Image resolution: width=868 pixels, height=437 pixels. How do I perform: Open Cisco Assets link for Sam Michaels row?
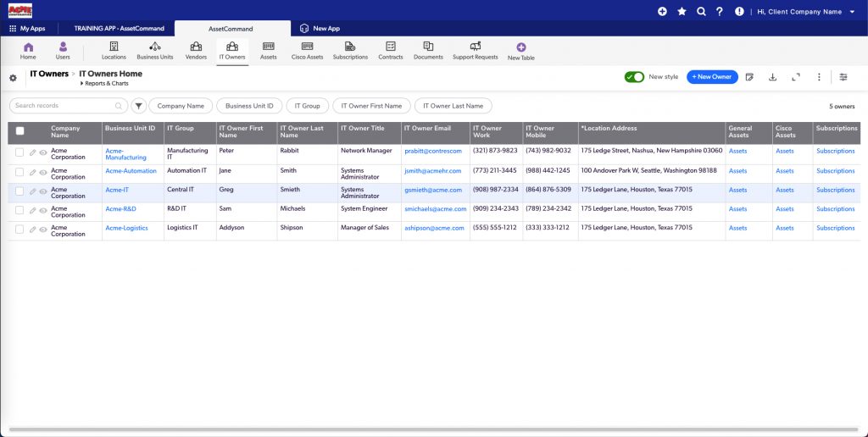(x=784, y=209)
